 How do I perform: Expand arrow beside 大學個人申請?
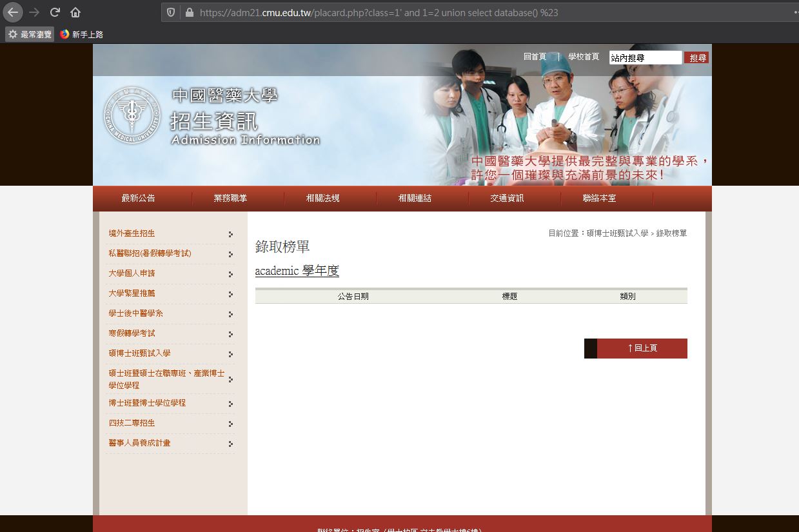[x=231, y=275]
